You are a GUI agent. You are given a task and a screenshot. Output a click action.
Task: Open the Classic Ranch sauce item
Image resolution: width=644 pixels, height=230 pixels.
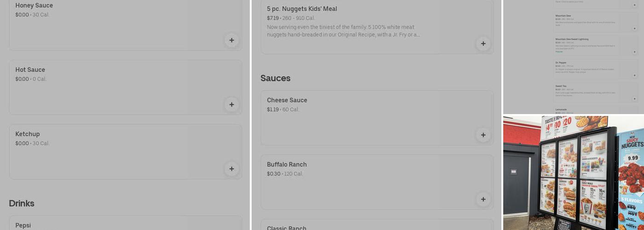pyautogui.click(x=287, y=228)
